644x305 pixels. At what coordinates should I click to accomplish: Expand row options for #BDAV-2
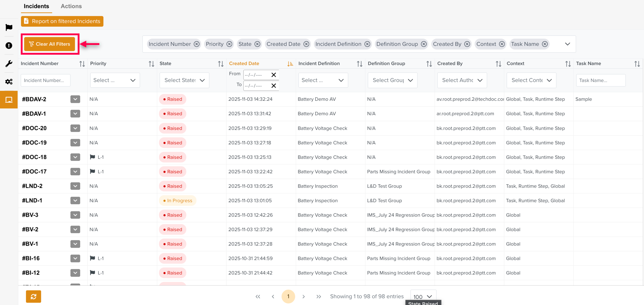75,99
